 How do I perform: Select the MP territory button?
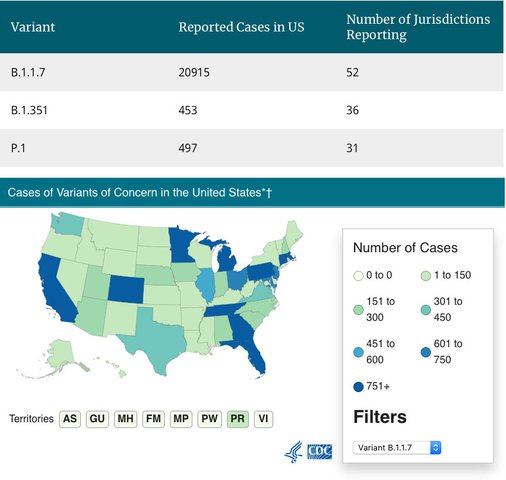click(181, 419)
